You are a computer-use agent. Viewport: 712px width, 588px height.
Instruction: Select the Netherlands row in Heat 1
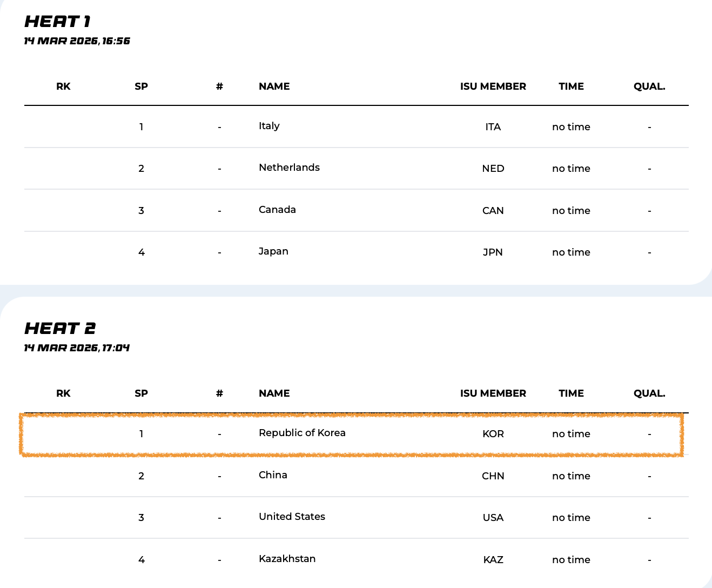tap(289, 168)
